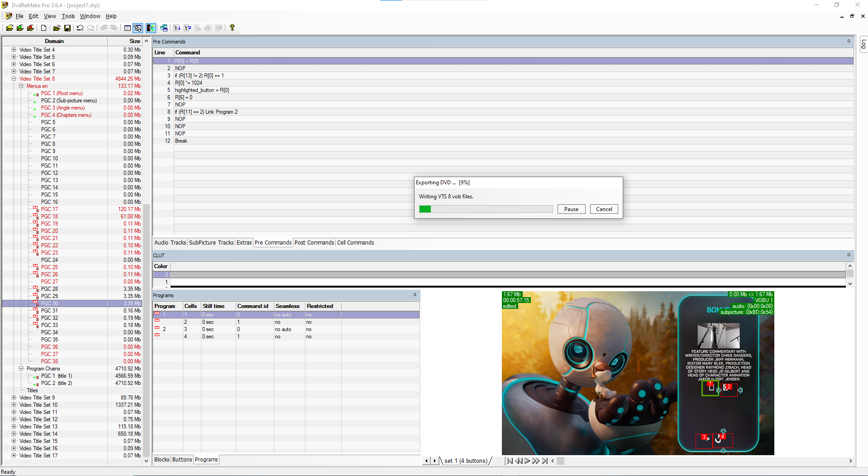This screenshot has height=476, width=868.
Task: Expand Video Title Set 7 node
Action: pyautogui.click(x=14, y=72)
